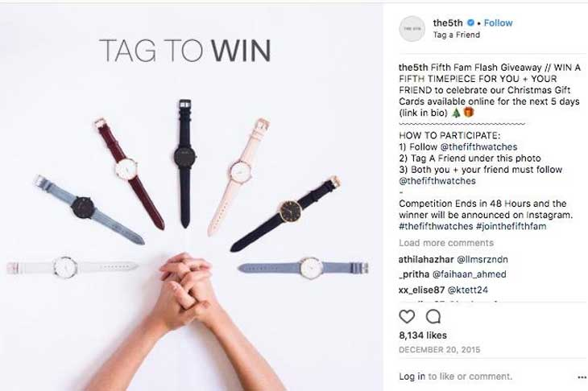Click the 8,134 likes count

pos(423,335)
